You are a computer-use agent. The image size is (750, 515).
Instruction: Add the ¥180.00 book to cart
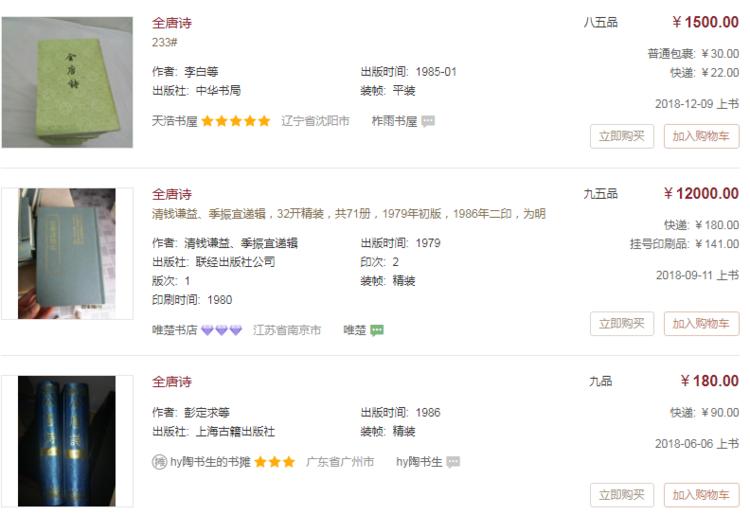(701, 494)
